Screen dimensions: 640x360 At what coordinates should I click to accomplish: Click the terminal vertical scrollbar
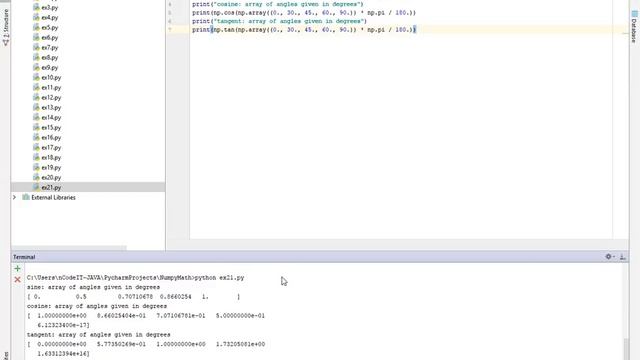[x=626, y=349]
